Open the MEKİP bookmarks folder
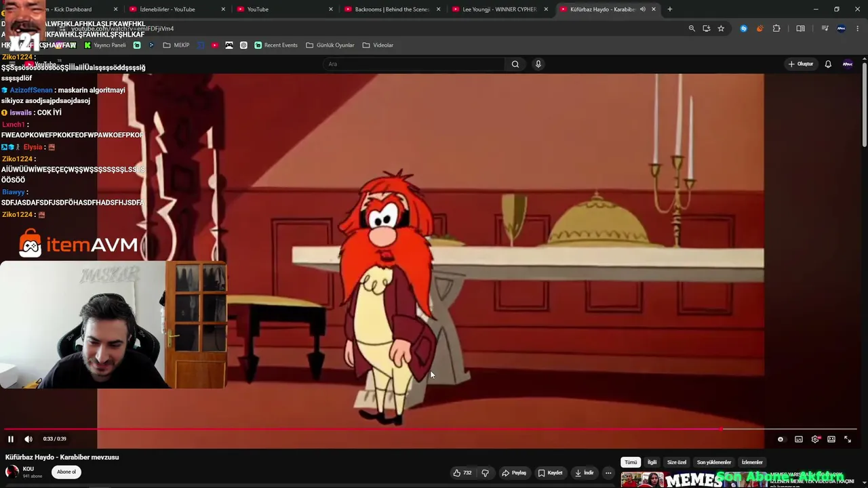 coord(176,45)
